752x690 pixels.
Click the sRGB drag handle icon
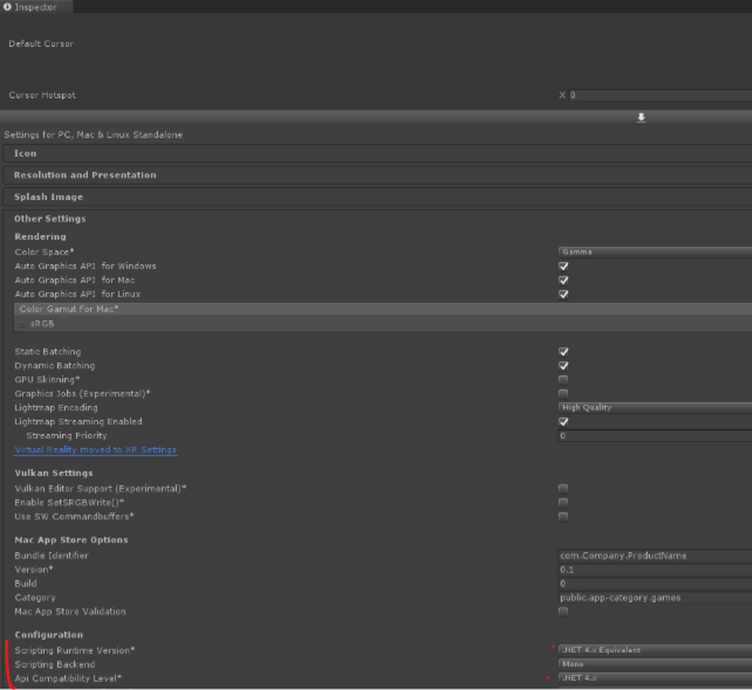coord(22,325)
